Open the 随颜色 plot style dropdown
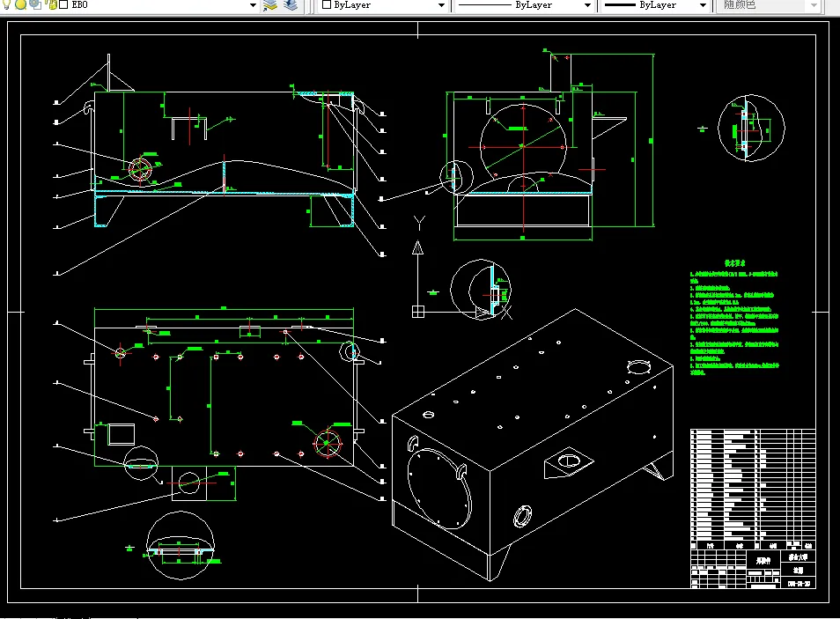This screenshot has width=840, height=619. click(x=814, y=4)
